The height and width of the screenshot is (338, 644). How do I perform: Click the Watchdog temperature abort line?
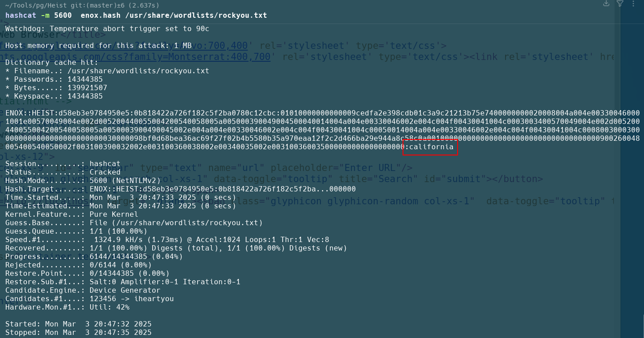point(107,29)
